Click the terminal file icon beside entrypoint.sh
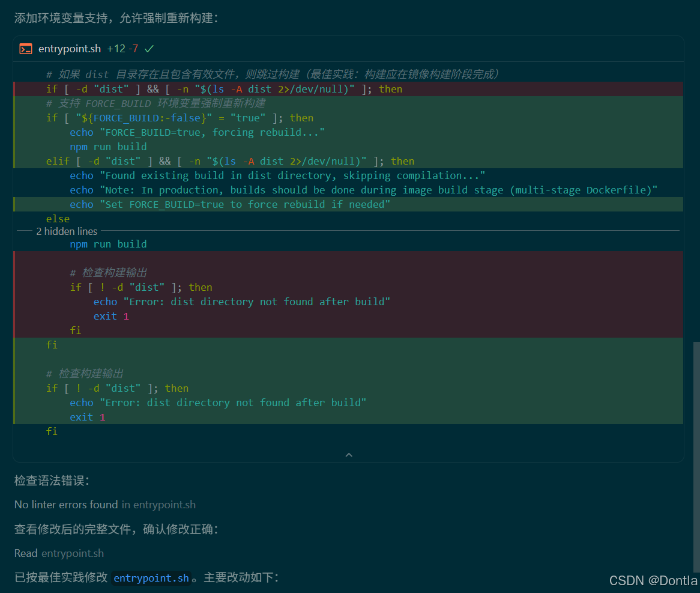 (26, 49)
